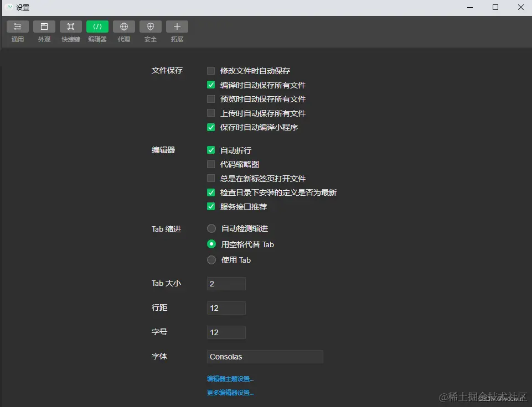The height and width of the screenshot is (407, 532).
Task: Open the 外观 appearance settings tab
Action: [x=44, y=32]
